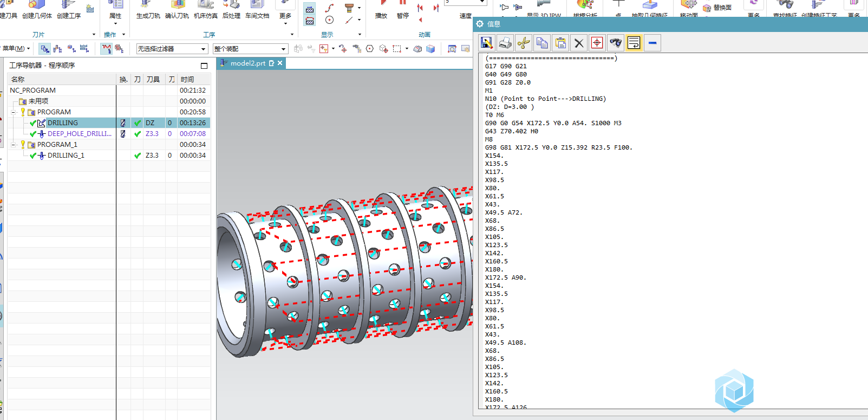
Task: Expand More (更多) in Operations group
Action: (x=285, y=13)
